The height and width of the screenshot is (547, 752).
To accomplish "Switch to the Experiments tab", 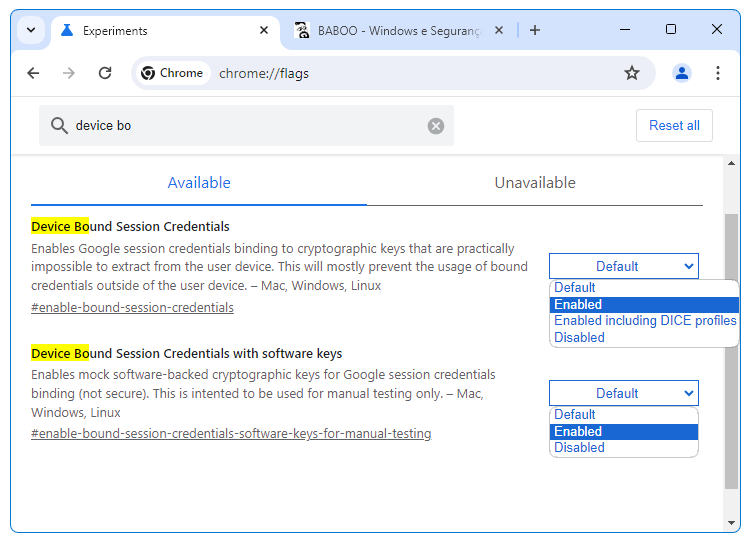I will [165, 32].
